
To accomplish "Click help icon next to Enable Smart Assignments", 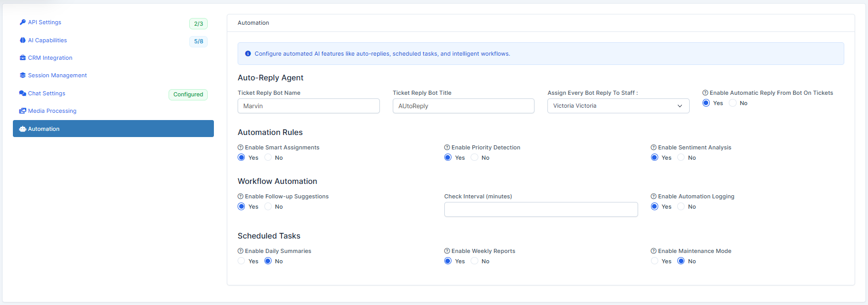I will (x=240, y=147).
